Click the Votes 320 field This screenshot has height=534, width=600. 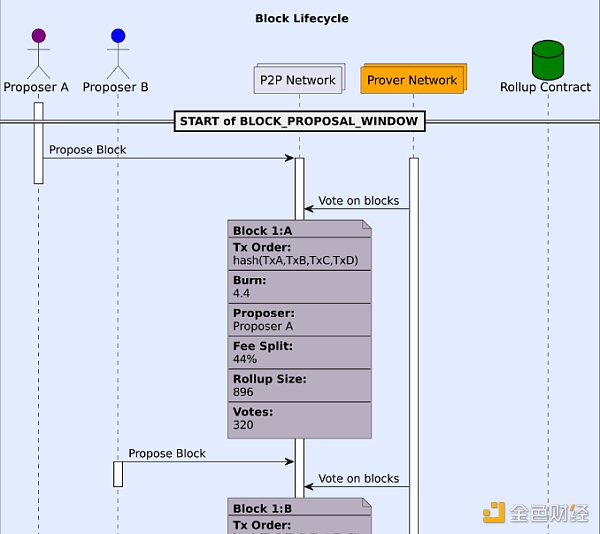point(252,418)
